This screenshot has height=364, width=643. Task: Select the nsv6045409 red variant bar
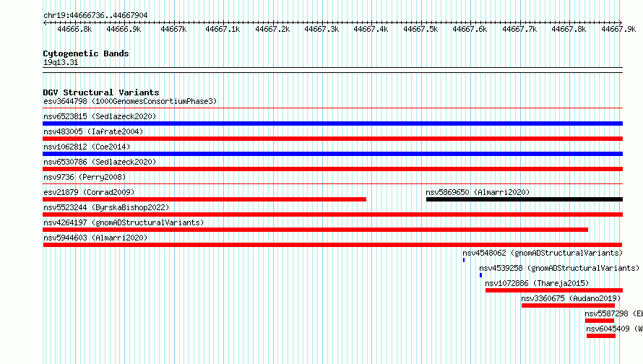pyautogui.click(x=601, y=336)
